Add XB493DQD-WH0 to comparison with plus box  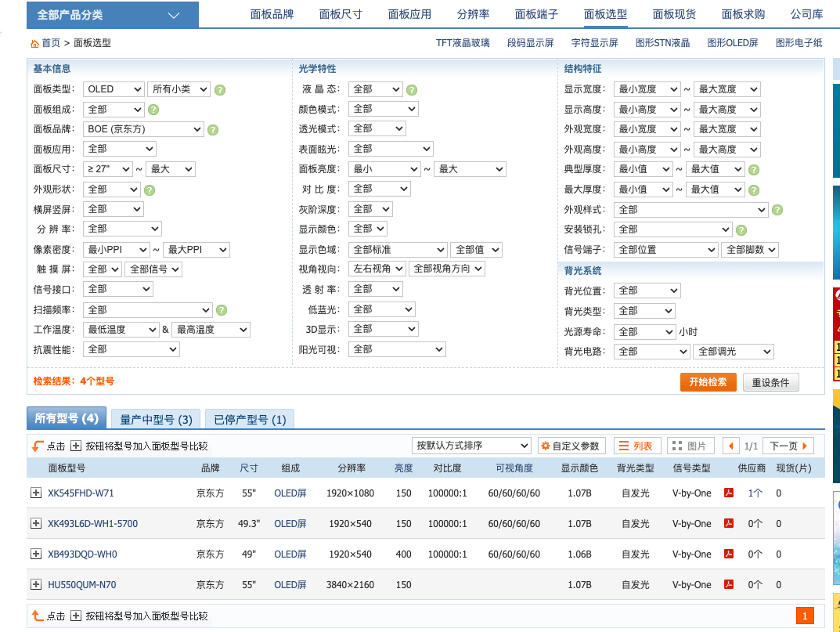click(x=36, y=554)
